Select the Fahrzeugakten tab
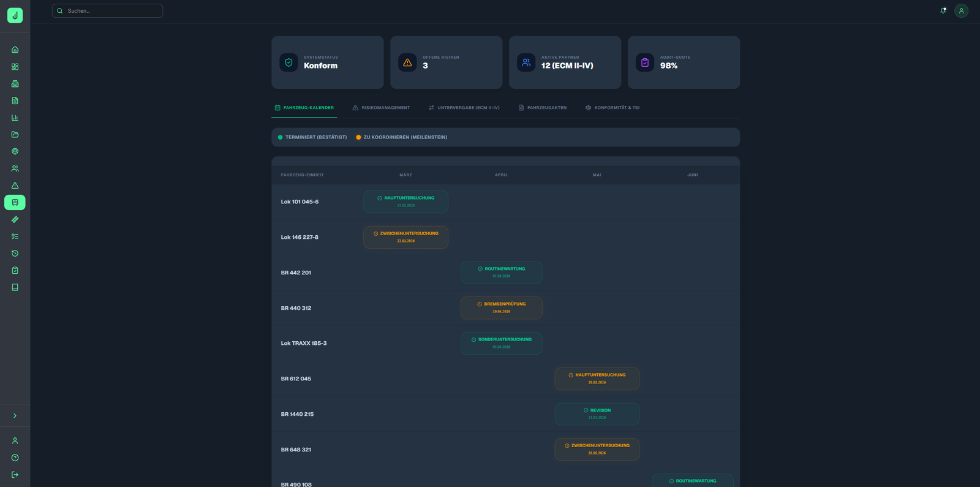Image resolution: width=980 pixels, height=487 pixels. pyautogui.click(x=542, y=108)
